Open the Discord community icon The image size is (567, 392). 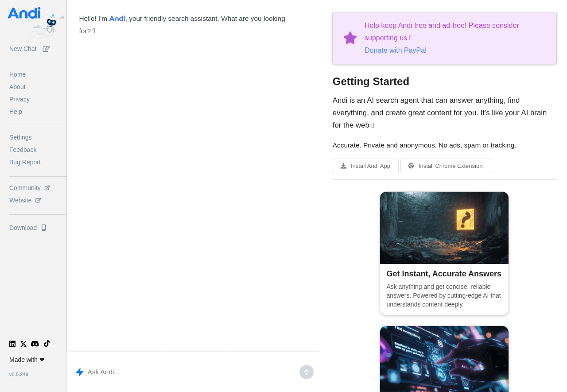pos(35,344)
